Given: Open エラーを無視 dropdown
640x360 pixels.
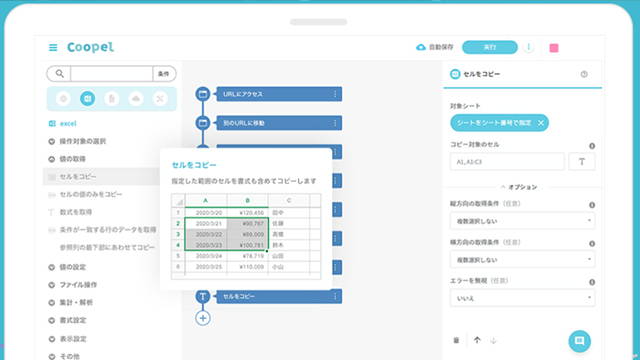Looking at the screenshot, I should point(522,298).
